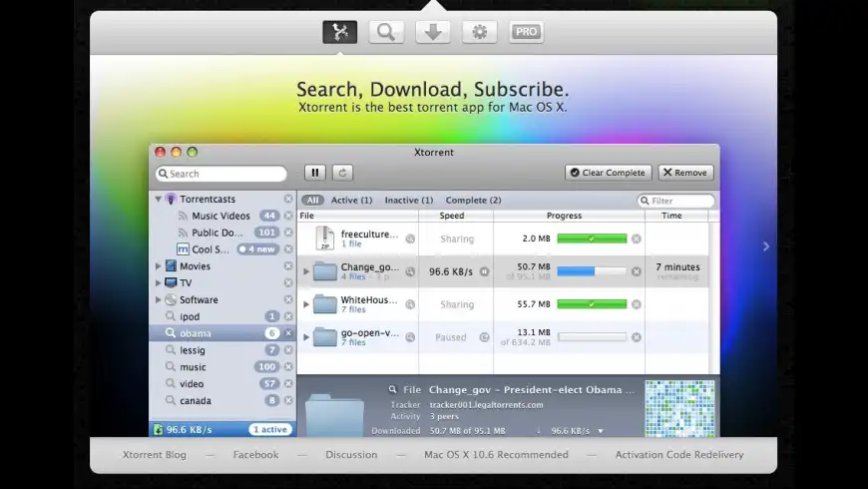This screenshot has width=868, height=489.
Task: Remove Torrentcasts with its x icon
Action: coord(288,199)
